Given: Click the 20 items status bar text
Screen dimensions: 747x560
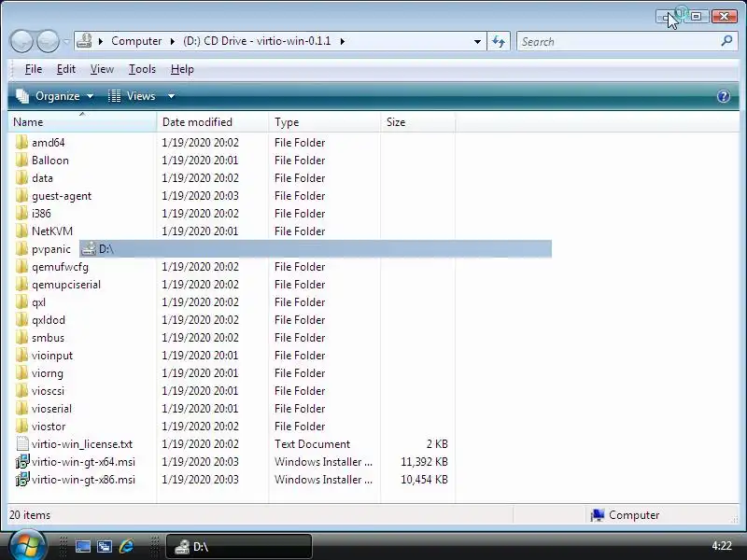Looking at the screenshot, I should pos(30,515).
